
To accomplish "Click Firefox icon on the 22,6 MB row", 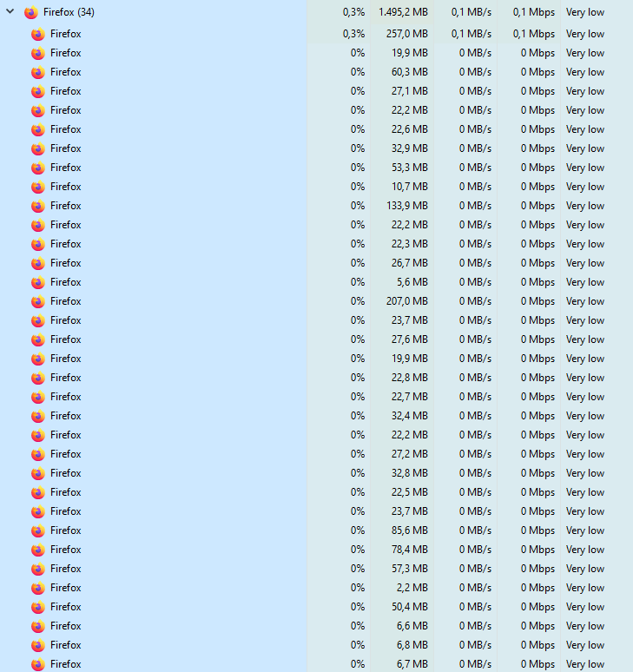I will (x=38, y=129).
